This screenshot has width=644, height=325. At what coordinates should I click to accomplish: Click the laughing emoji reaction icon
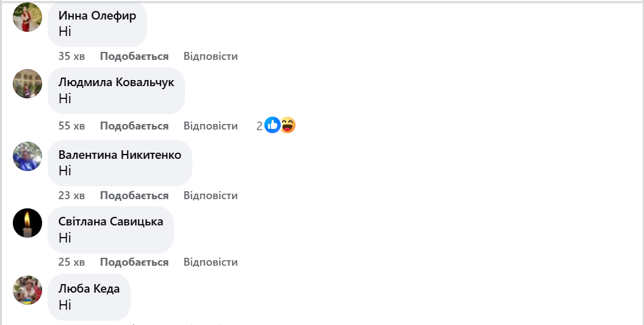click(x=288, y=125)
